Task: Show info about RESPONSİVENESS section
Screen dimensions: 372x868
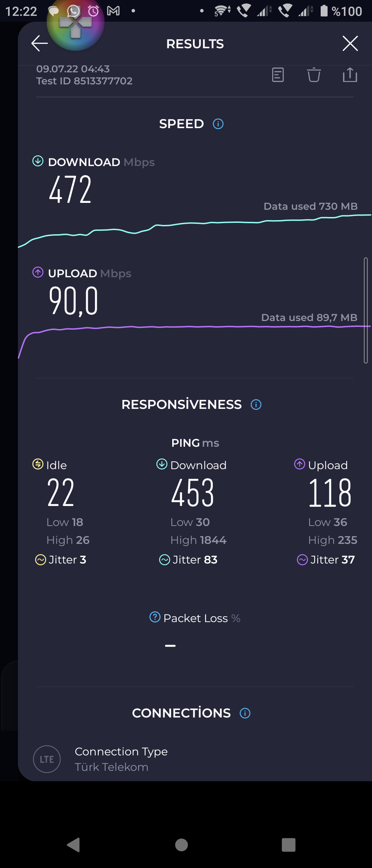Action: point(256,404)
